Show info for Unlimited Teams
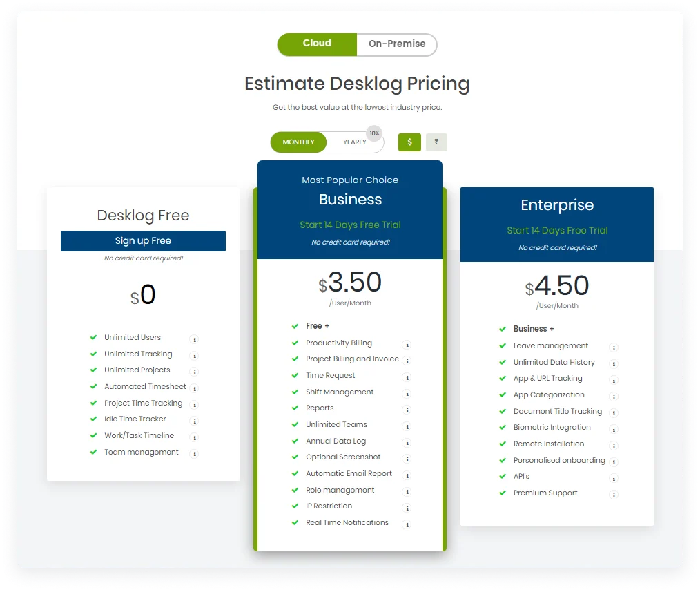This screenshot has width=700, height=590. pyautogui.click(x=407, y=426)
